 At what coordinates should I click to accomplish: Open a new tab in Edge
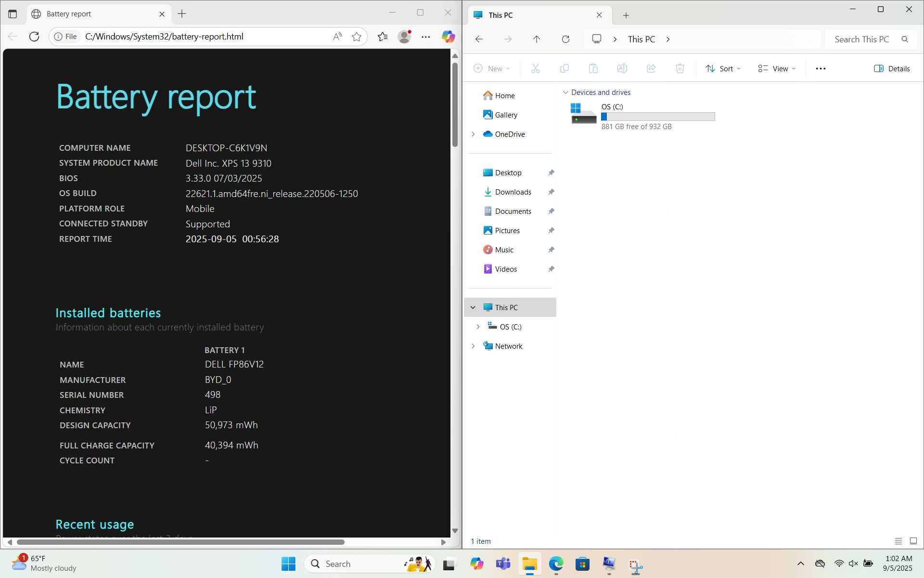182,14
